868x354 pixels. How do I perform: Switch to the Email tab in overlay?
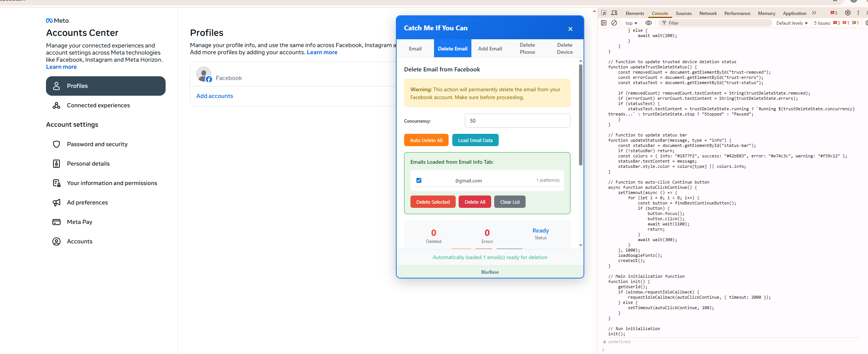tap(415, 49)
